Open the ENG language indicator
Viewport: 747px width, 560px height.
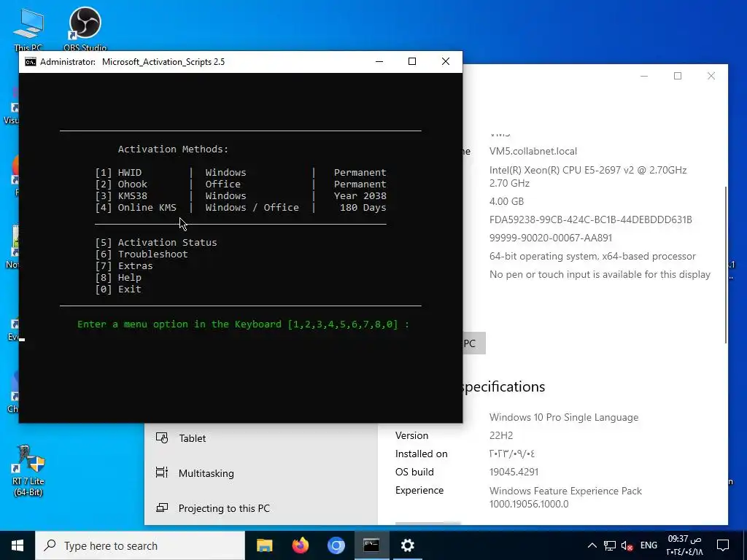click(x=649, y=545)
